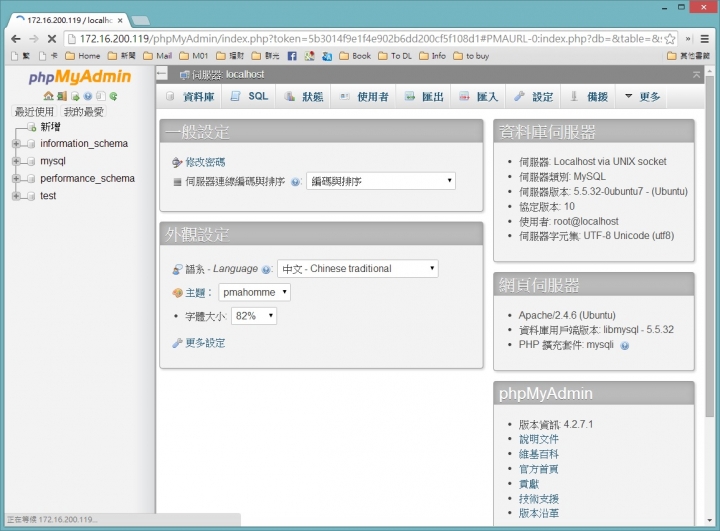Click the mysql database icon

coord(31,161)
